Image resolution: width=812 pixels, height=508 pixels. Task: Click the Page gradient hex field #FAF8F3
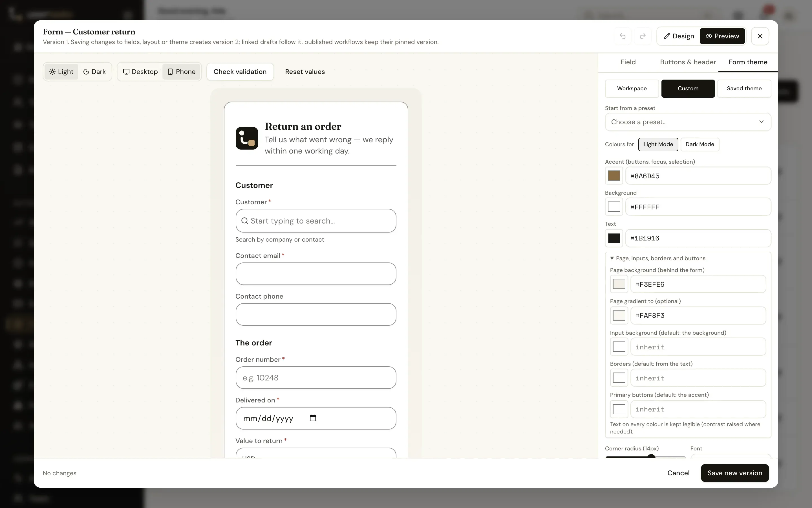pos(698,316)
